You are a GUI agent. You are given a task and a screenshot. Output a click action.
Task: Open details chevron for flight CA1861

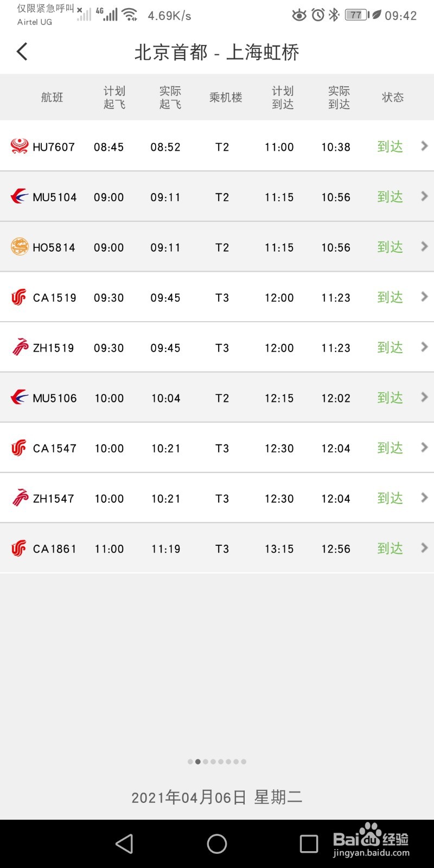(424, 548)
